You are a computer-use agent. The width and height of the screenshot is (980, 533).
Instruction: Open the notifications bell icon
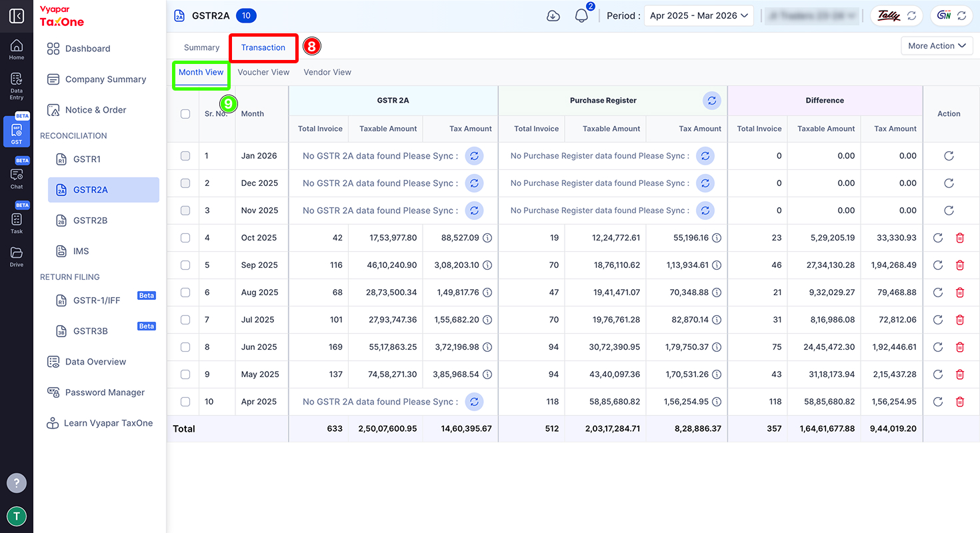click(581, 16)
